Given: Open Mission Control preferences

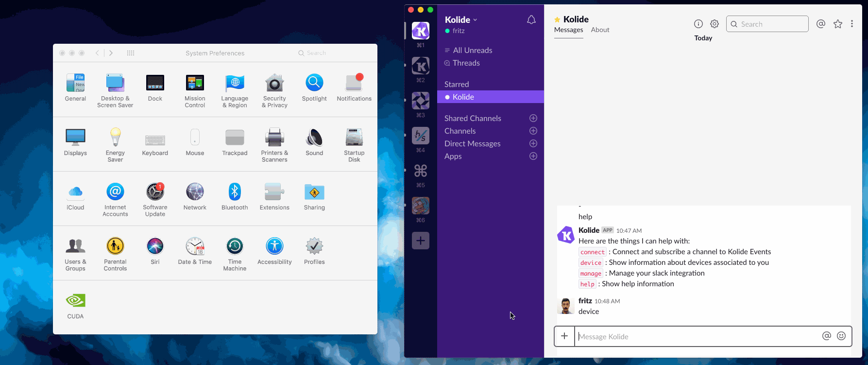Looking at the screenshot, I should tap(195, 90).
